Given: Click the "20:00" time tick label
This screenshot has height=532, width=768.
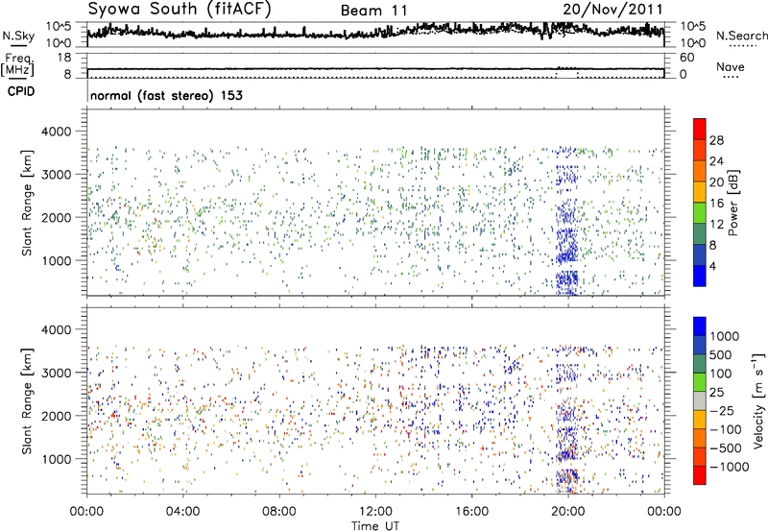Looking at the screenshot, I should (x=567, y=511).
